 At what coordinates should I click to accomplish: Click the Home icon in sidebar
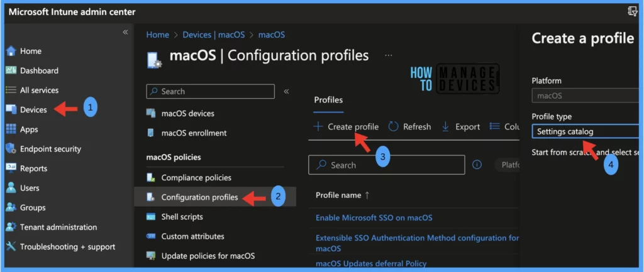[x=11, y=51]
